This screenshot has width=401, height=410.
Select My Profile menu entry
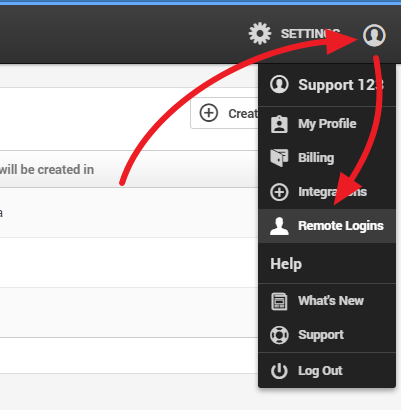[x=327, y=124]
